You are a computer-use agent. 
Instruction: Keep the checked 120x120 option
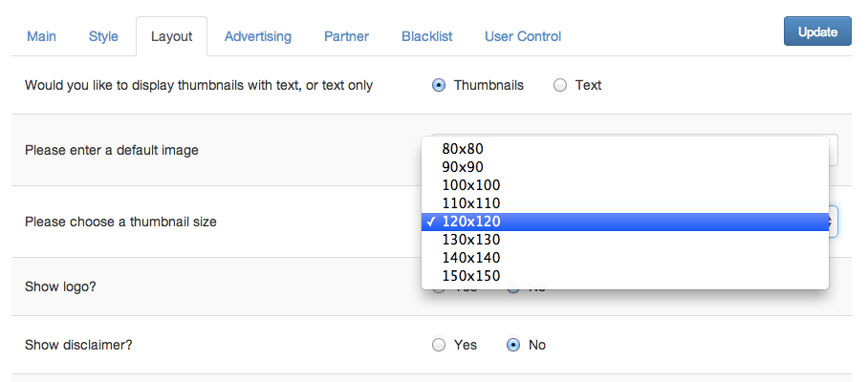coord(471,222)
